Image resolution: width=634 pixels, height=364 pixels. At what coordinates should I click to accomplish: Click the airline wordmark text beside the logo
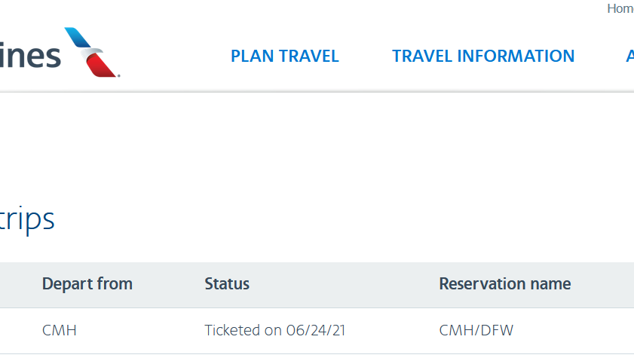click(x=30, y=57)
